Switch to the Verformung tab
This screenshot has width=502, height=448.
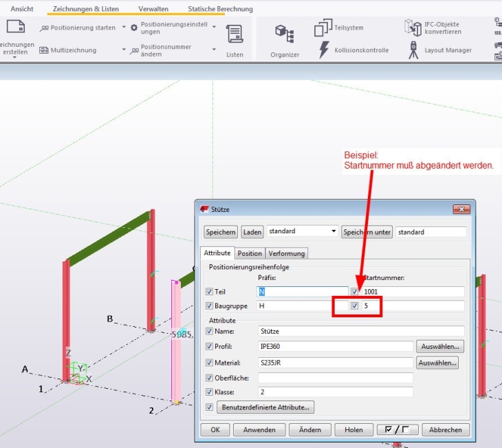click(x=286, y=253)
